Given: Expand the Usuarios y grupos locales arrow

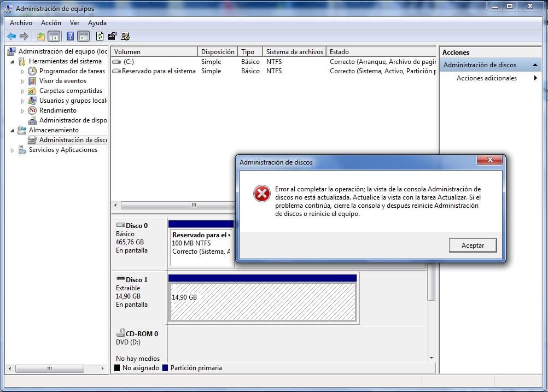Looking at the screenshot, I should (x=23, y=101).
